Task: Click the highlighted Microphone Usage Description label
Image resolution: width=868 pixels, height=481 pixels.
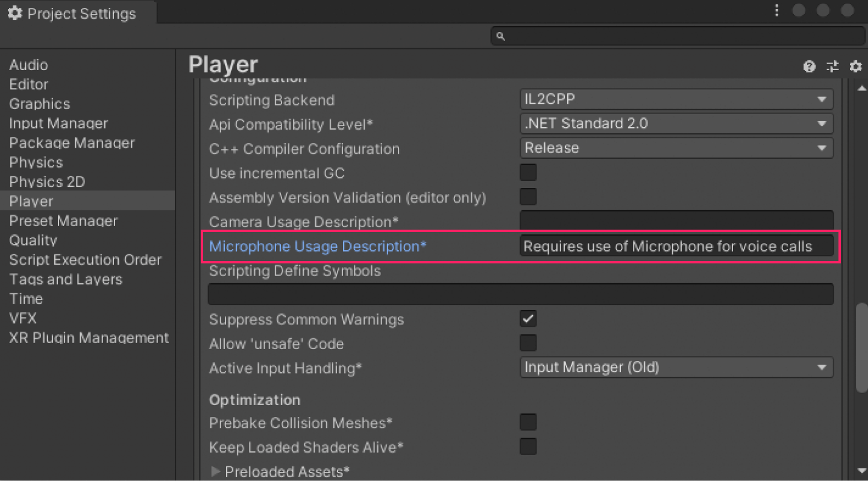Action: coord(318,246)
